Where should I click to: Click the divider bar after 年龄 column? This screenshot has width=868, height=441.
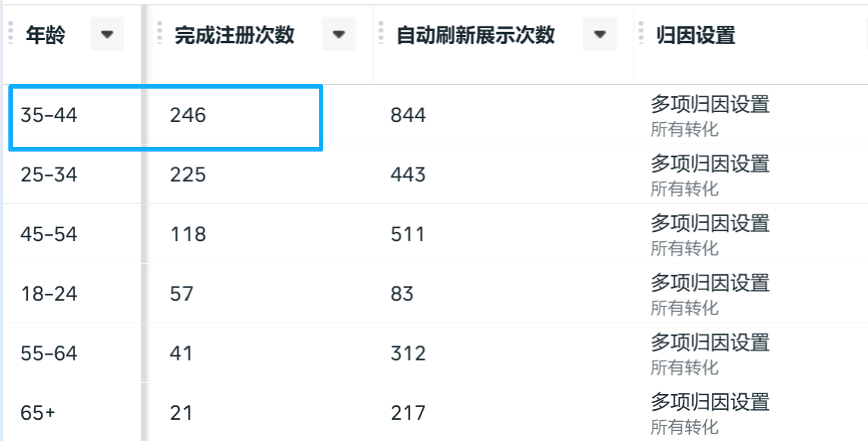pos(143,221)
